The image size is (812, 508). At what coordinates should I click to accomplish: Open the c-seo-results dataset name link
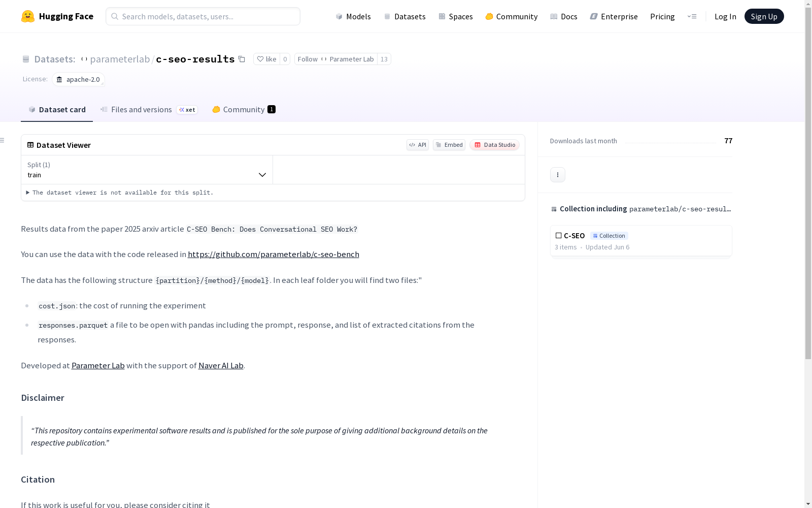click(195, 59)
